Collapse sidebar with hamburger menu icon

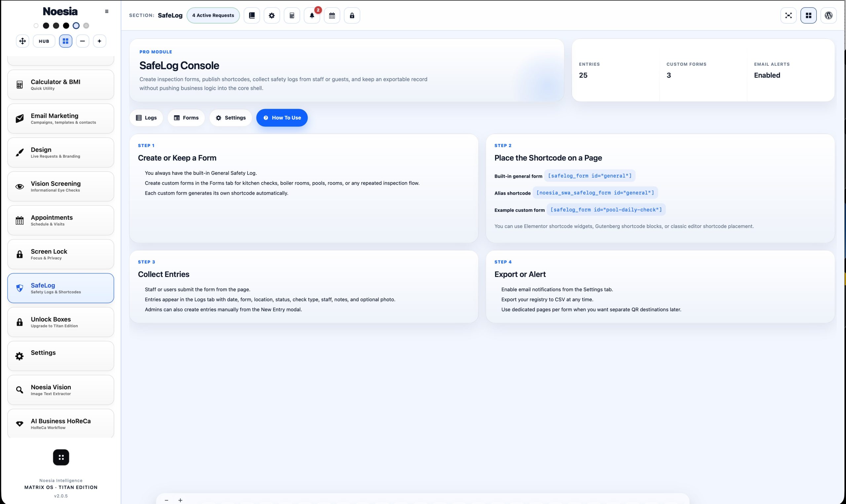tap(107, 11)
